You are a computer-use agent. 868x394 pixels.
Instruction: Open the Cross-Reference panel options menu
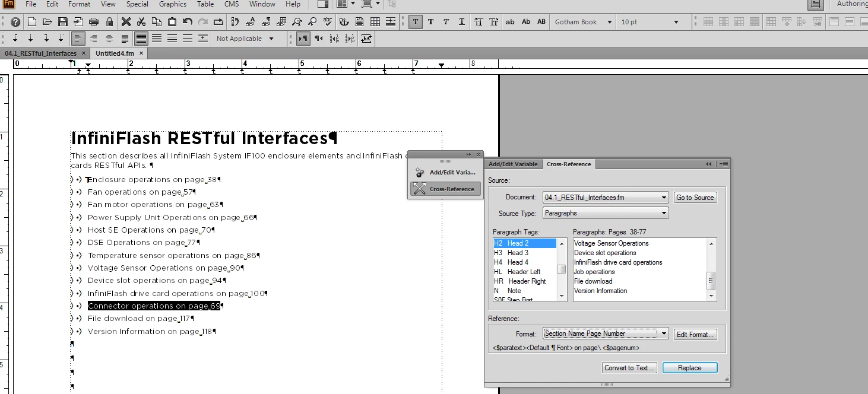[x=723, y=164]
